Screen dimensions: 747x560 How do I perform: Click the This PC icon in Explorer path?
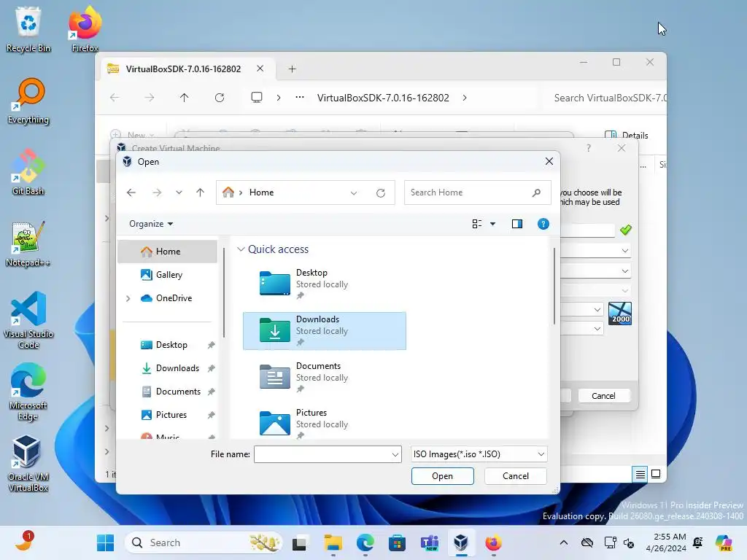[x=257, y=98]
